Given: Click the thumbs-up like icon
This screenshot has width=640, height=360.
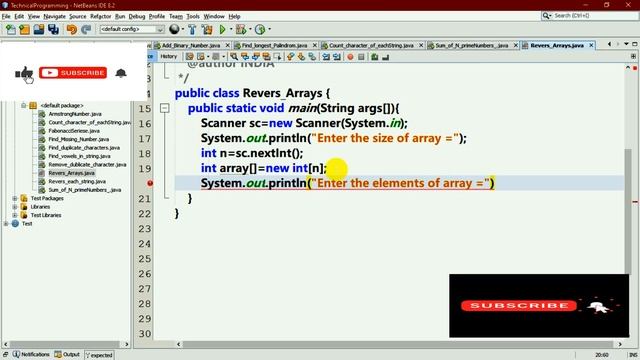Looking at the screenshot, I should coord(24,73).
